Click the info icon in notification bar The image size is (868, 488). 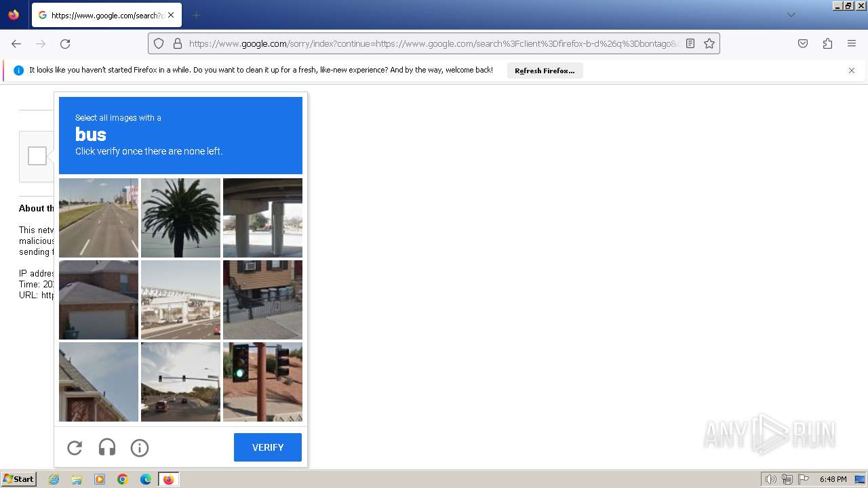click(x=19, y=70)
